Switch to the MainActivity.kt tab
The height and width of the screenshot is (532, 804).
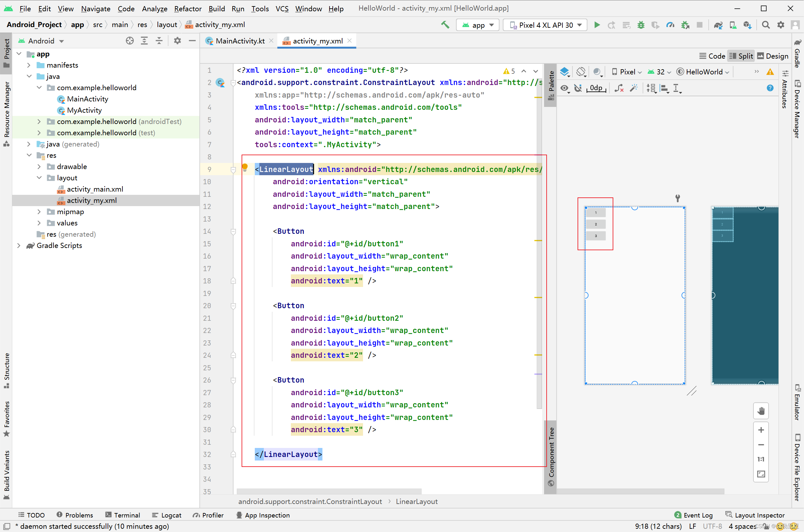pyautogui.click(x=240, y=41)
